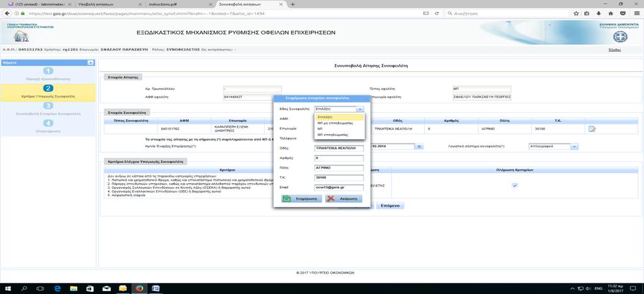Click the Επωνυμία column header
This screenshot has width=644, height=294.
[x=237, y=120]
